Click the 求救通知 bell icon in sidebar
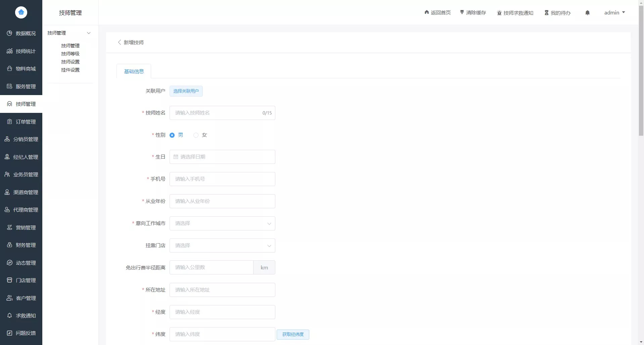Viewport: 644px width, 345px height. pos(9,315)
